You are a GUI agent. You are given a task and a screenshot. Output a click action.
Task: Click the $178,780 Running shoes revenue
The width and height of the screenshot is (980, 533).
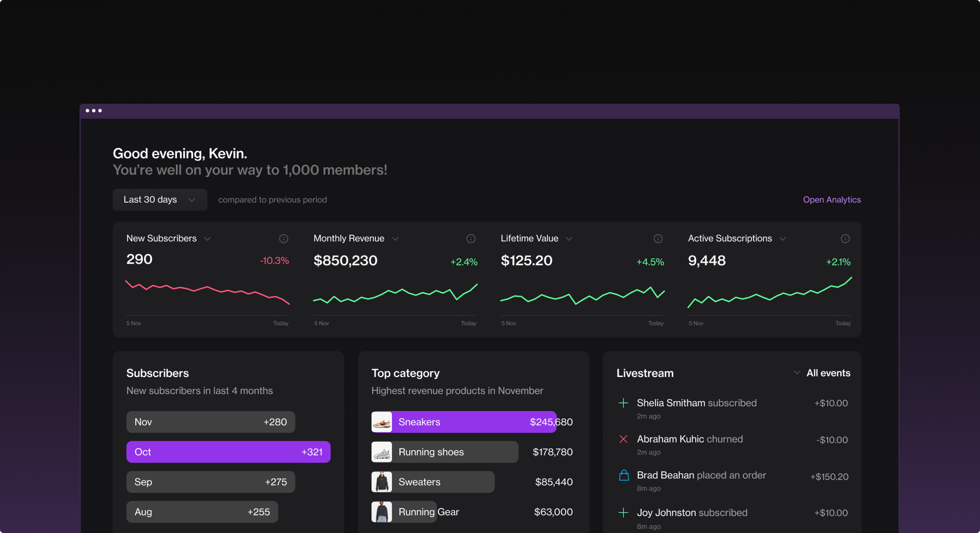coord(552,452)
